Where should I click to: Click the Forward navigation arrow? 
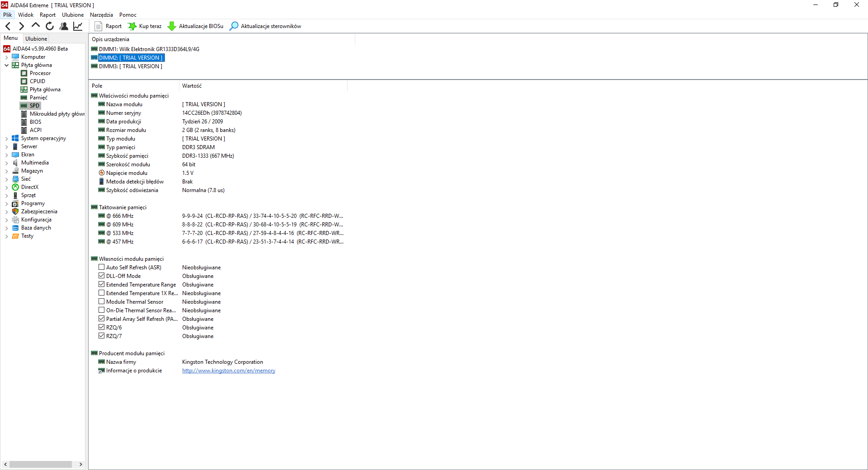pos(21,26)
